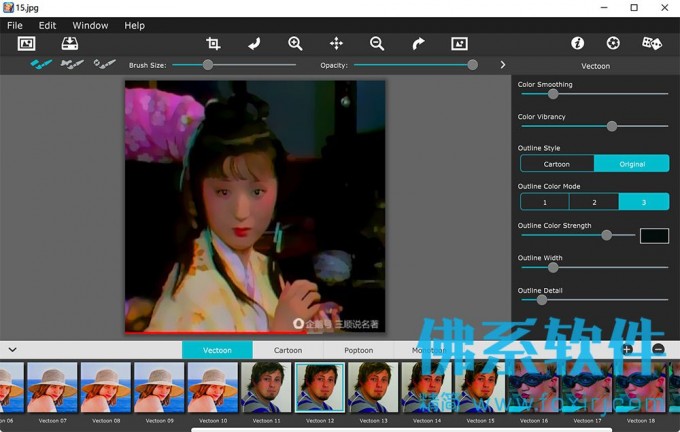Image resolution: width=680 pixels, height=432 pixels.
Task: Select the Vectoon 11 preset thumbnail
Action: pyautogui.click(x=266, y=387)
